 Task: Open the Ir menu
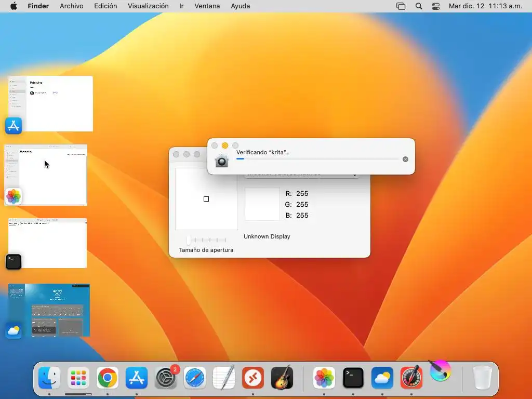[x=181, y=6]
